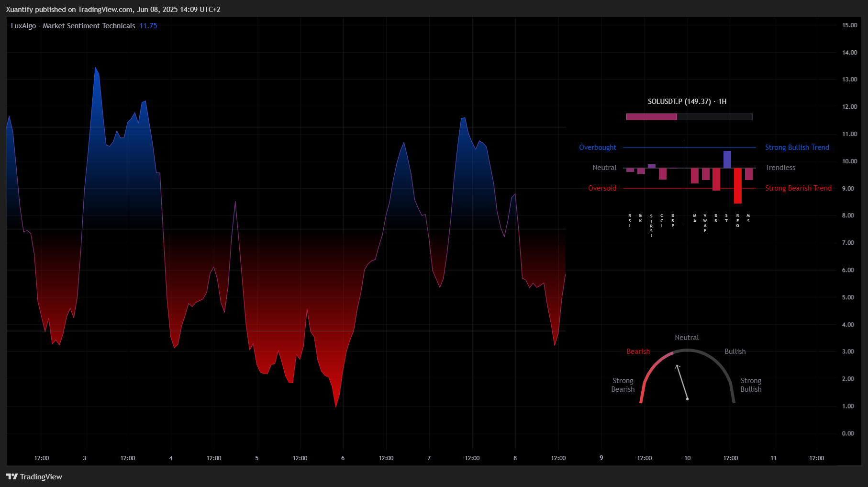Click date 5 on the time axis
Viewport: 868px width, 487px height.
coord(257,458)
